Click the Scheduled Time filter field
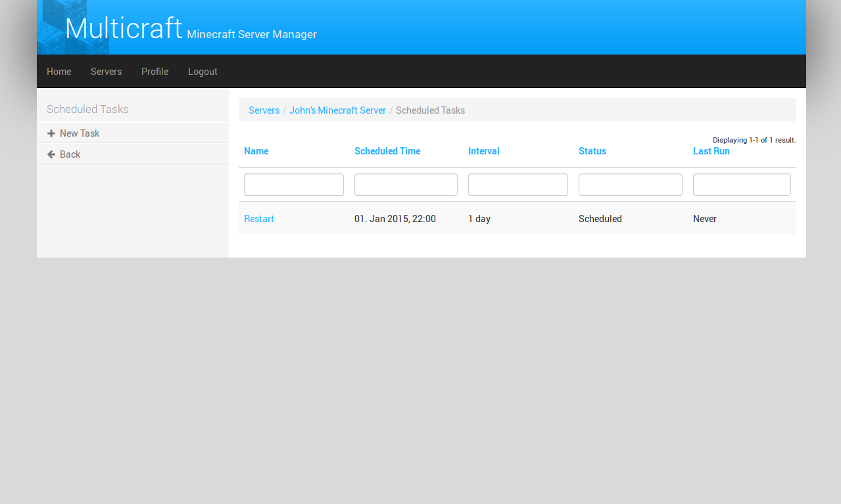This screenshot has width=841, height=504. click(406, 185)
